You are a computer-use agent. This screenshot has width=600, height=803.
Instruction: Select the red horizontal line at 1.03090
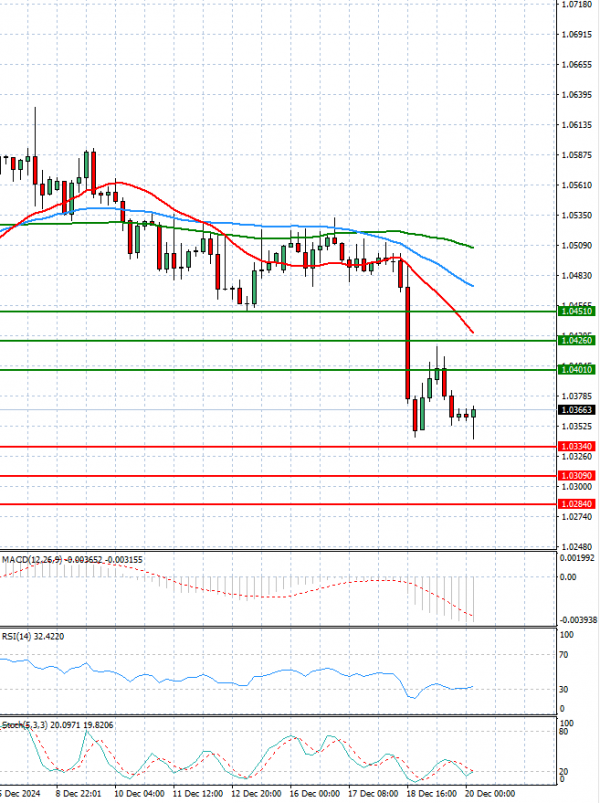tap(278, 476)
